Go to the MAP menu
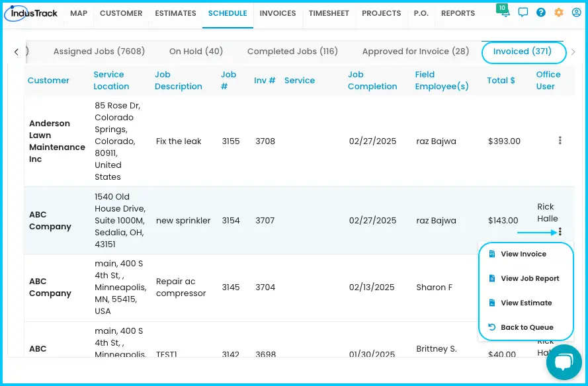The image size is (588, 386). 79,13
